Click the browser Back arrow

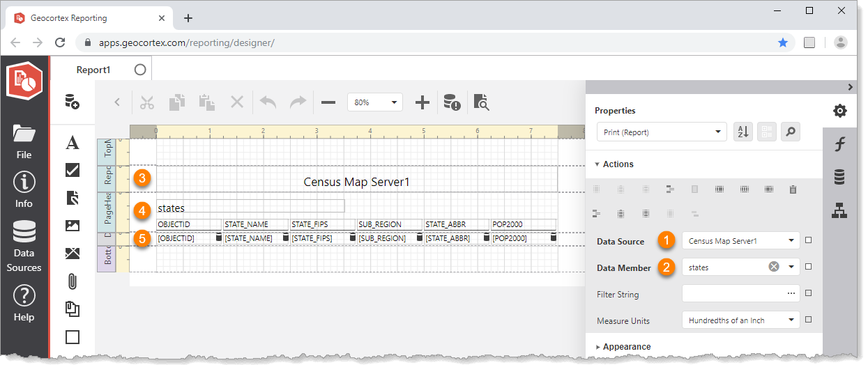(x=15, y=42)
